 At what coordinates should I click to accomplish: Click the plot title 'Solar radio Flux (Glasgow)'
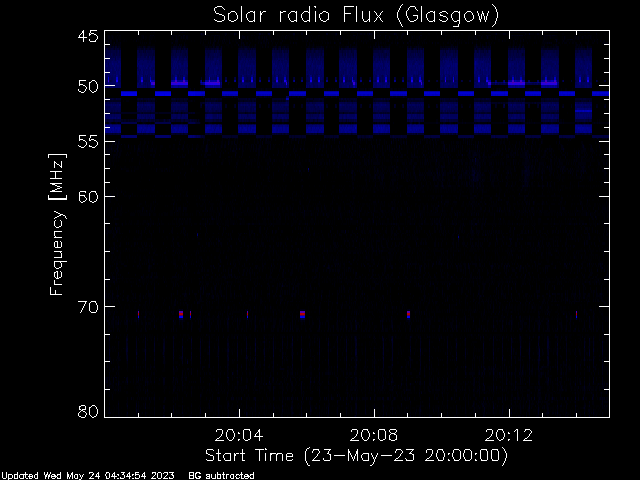pyautogui.click(x=356, y=16)
